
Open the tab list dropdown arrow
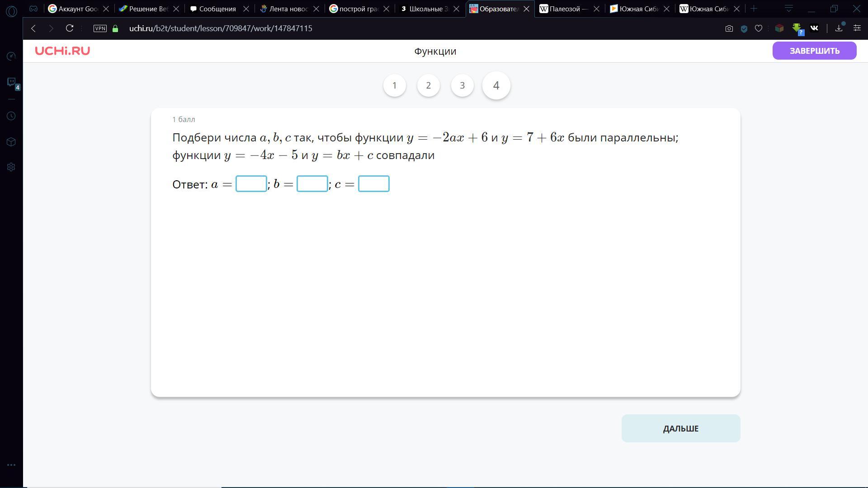pyautogui.click(x=788, y=9)
